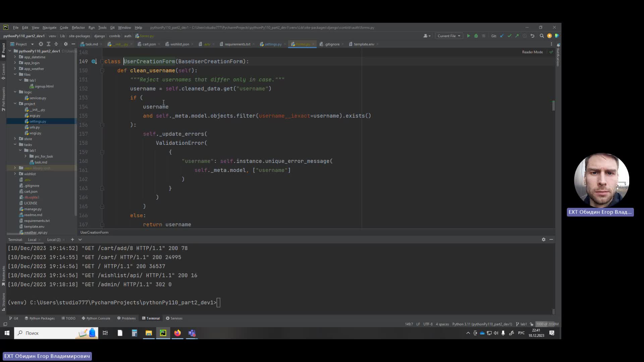Click the Windows search box
Viewport: 644px width, 362px height.
click(x=56, y=333)
